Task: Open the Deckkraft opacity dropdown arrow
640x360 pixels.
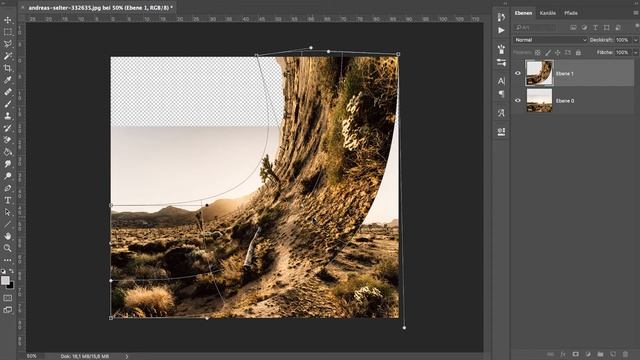Action: coord(636,40)
